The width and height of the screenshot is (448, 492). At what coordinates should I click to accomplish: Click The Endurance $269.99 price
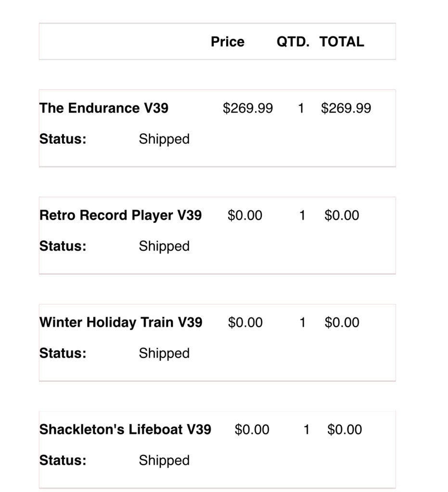[x=248, y=108]
